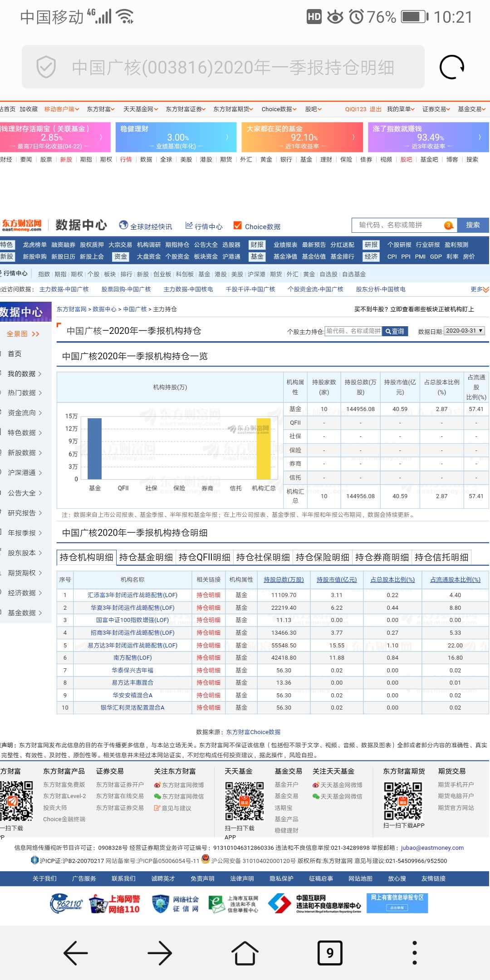This screenshot has height=980, width=490.
Task: Sort by 持股总数(万股) column header
Action: pos(284,580)
